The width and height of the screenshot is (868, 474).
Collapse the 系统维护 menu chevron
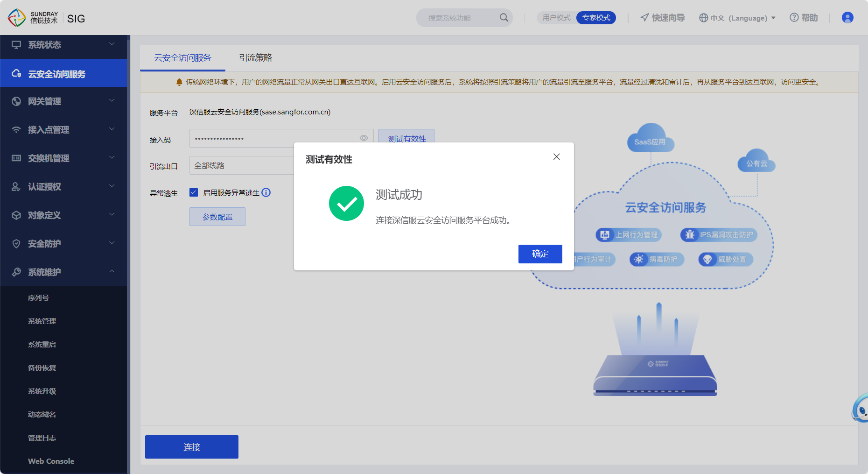point(112,272)
